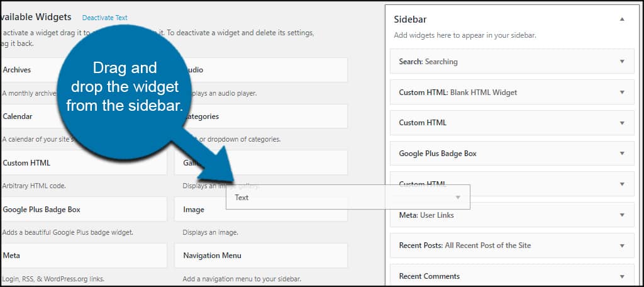Image resolution: width=644 pixels, height=287 pixels.
Task: Click the Deactivate Text link
Action: pos(105,18)
